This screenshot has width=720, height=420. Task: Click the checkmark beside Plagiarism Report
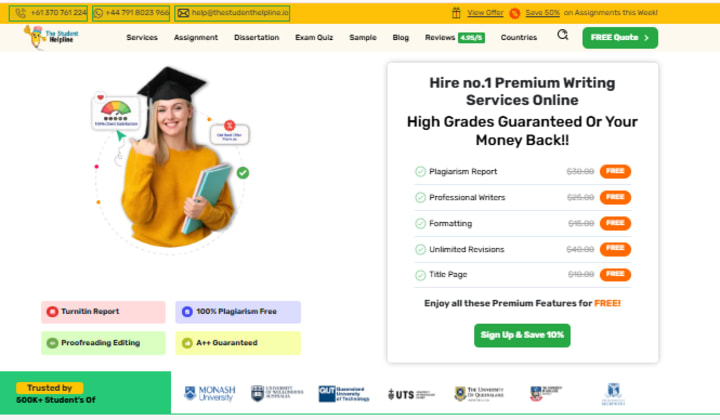(x=420, y=172)
